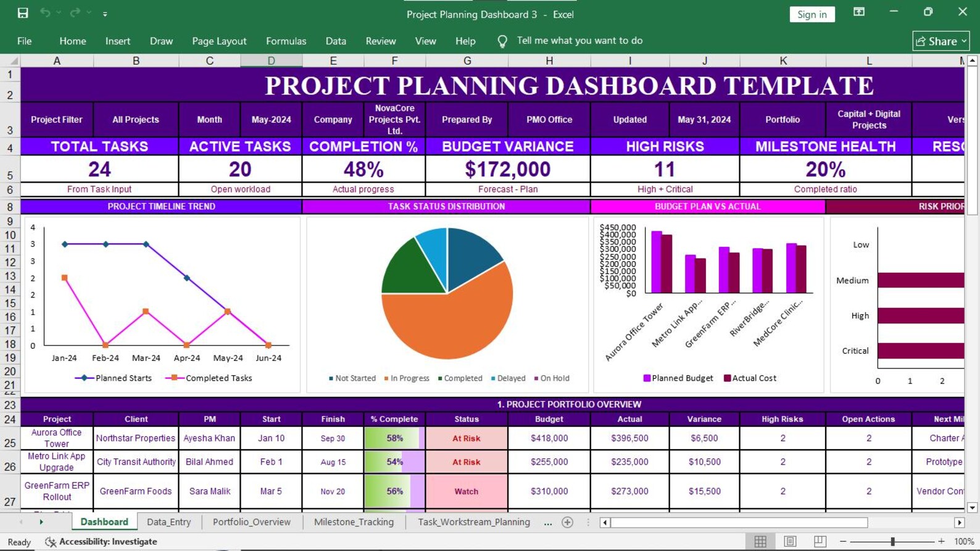Open the Draw ribbon tab
The image size is (980, 551).
161,41
